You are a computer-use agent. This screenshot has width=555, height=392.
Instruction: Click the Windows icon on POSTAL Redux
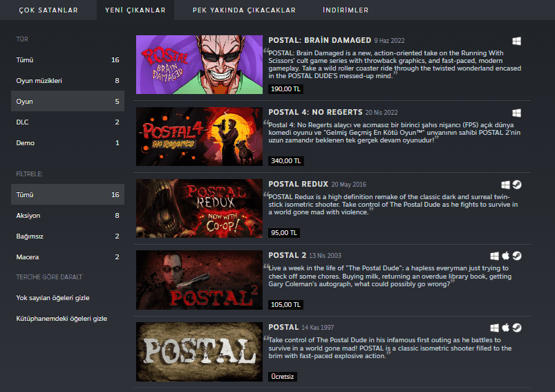point(506,185)
